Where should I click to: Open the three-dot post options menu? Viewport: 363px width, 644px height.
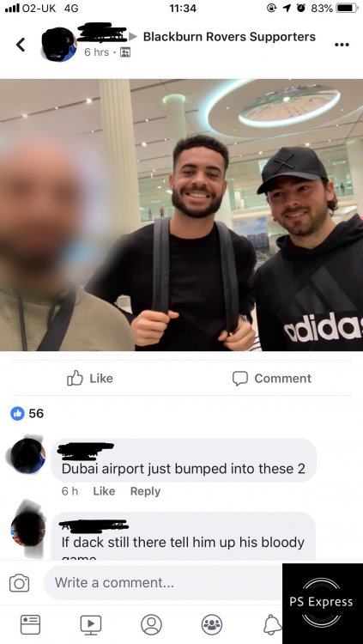[342, 45]
